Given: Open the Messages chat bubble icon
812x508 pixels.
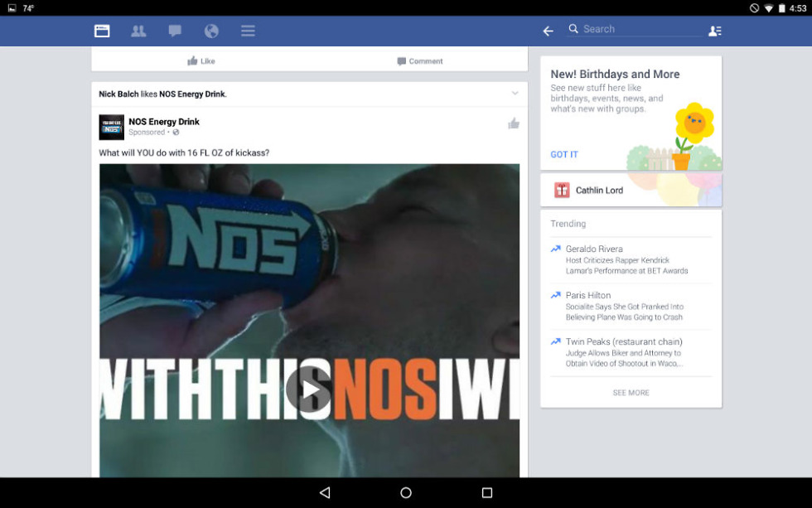Looking at the screenshot, I should pyautogui.click(x=175, y=31).
